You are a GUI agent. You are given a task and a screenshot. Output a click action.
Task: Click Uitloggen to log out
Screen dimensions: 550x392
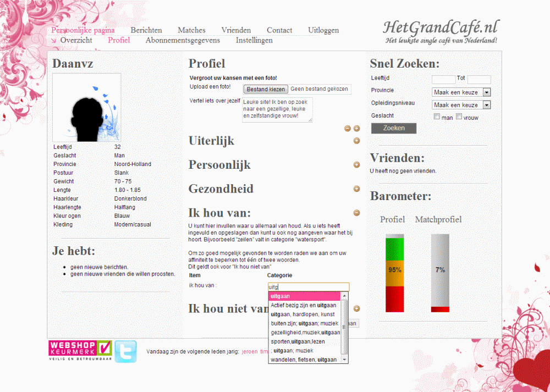(x=323, y=30)
